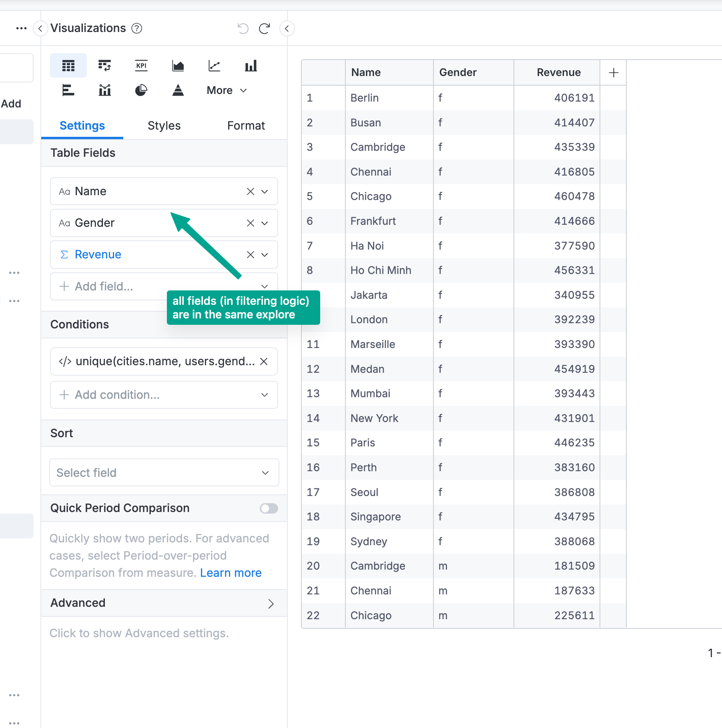Switch to the pie chart visualization
This screenshot has width=722, height=728.
(141, 90)
